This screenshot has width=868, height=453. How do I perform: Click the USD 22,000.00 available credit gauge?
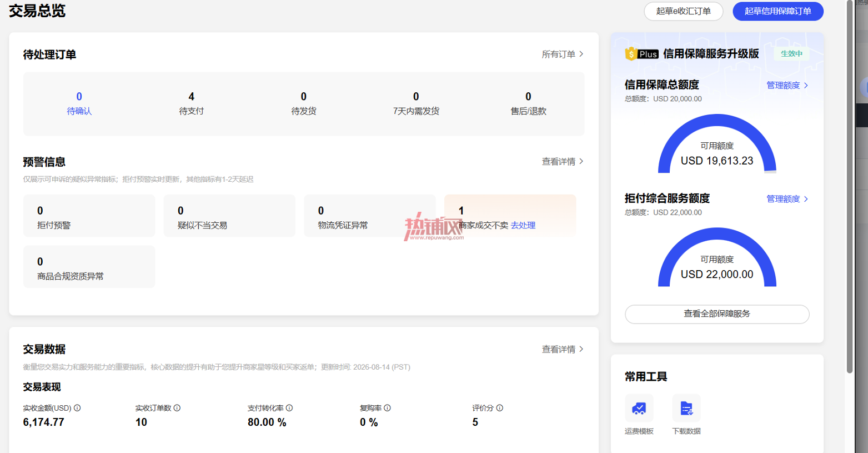[717, 257]
